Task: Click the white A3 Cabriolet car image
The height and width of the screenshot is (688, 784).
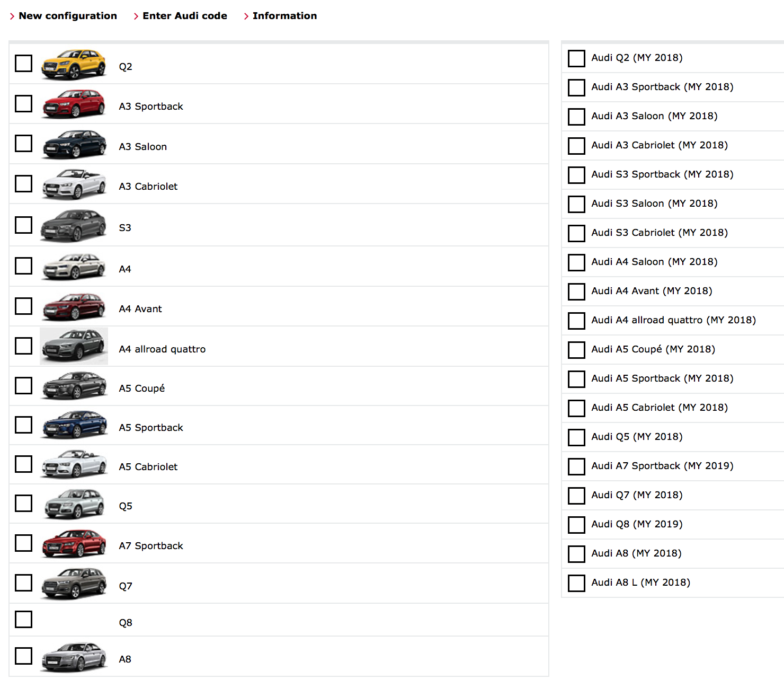Action: pyautogui.click(x=74, y=184)
